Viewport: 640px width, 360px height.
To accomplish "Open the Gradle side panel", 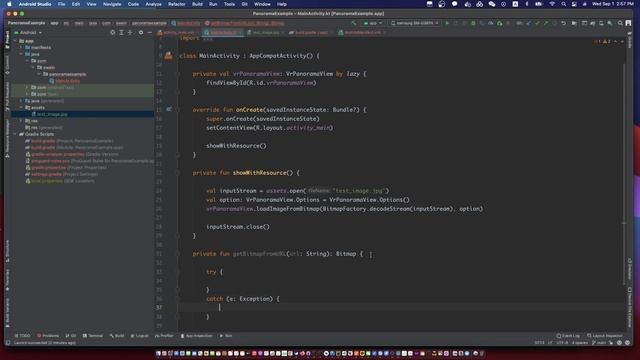I will (630, 41).
